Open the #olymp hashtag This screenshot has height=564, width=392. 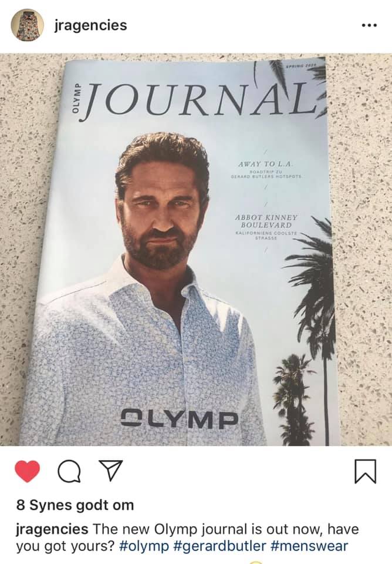point(143,546)
